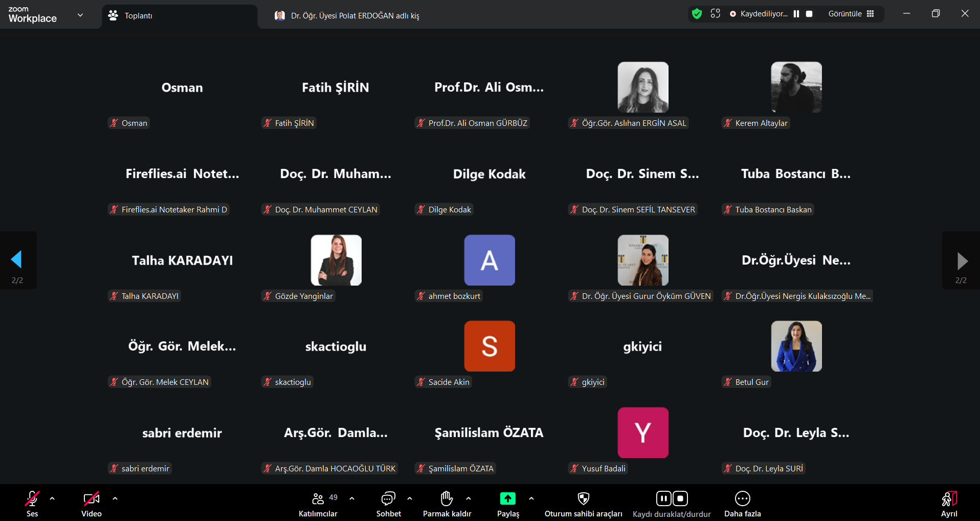
Task: Click Kaydı duraklat/durdur recording control
Action: point(672,499)
